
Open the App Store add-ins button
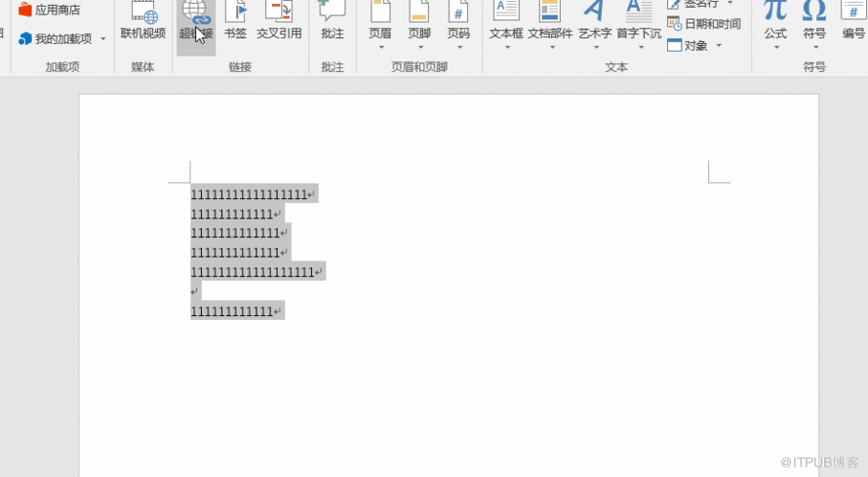point(49,10)
